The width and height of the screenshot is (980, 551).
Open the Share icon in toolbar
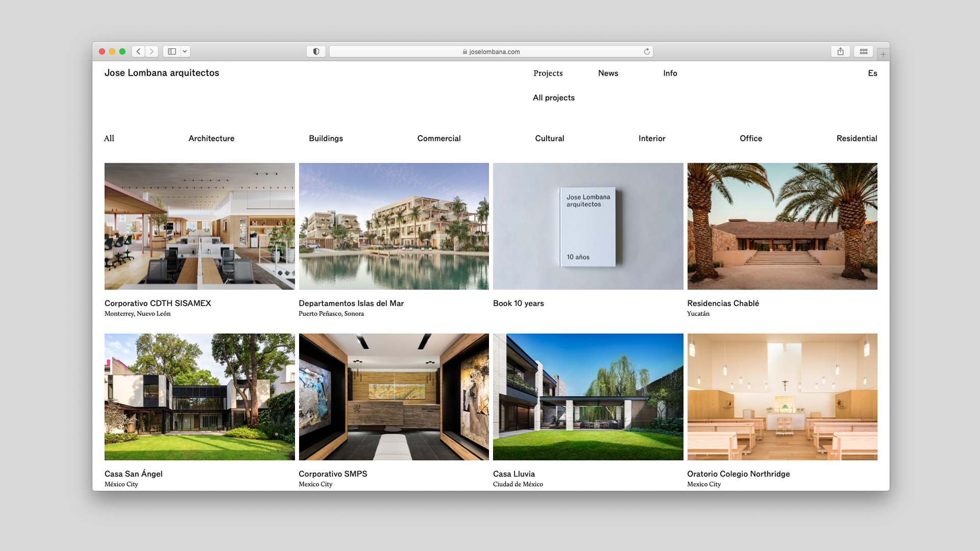(x=840, y=52)
